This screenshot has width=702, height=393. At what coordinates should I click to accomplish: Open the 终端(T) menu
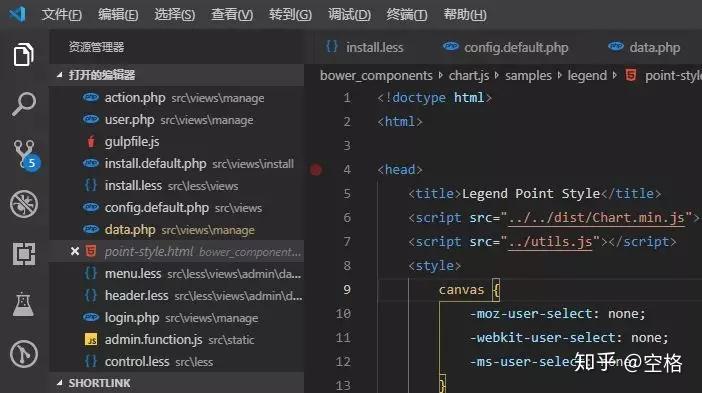tap(407, 14)
